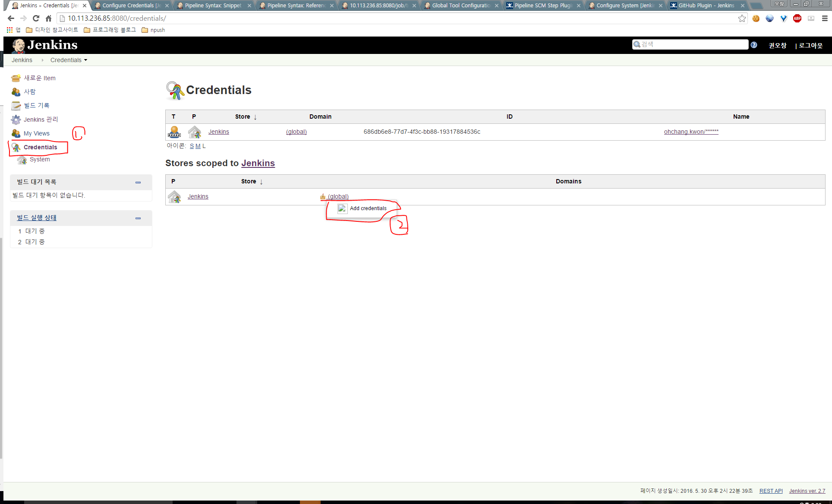Click the My Views people icon
This screenshot has width=832, height=504.
click(16, 133)
